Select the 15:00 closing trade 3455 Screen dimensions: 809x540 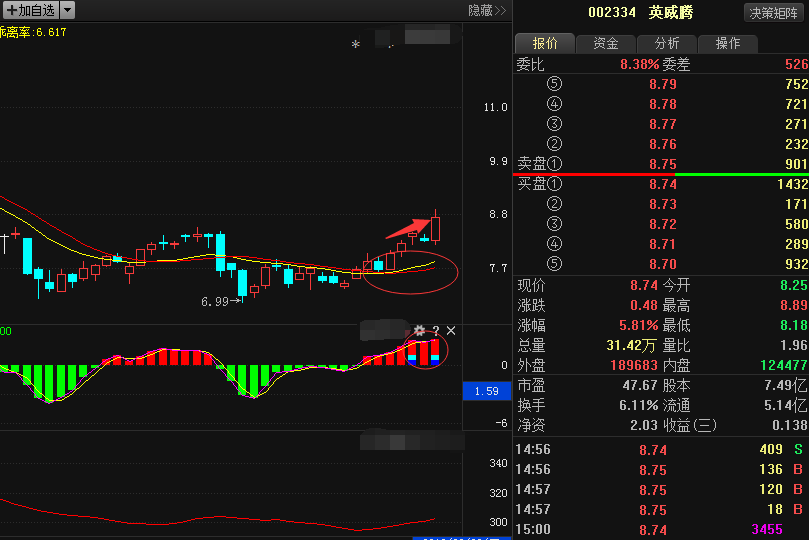(660, 530)
